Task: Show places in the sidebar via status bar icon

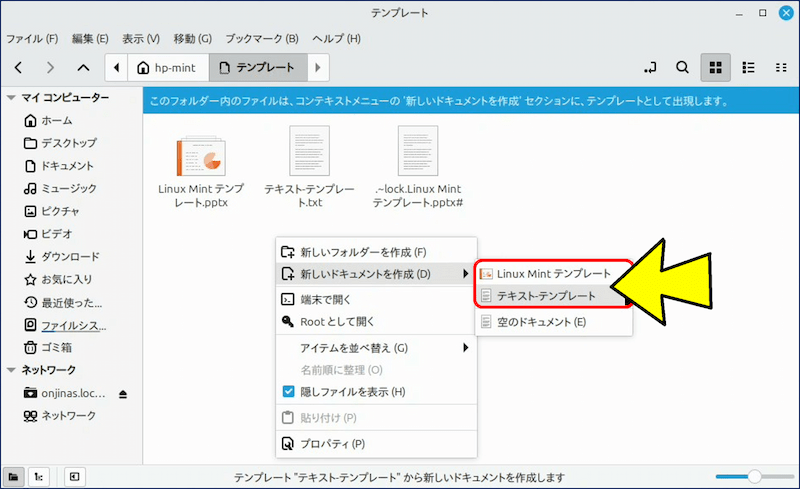Action: [14, 477]
